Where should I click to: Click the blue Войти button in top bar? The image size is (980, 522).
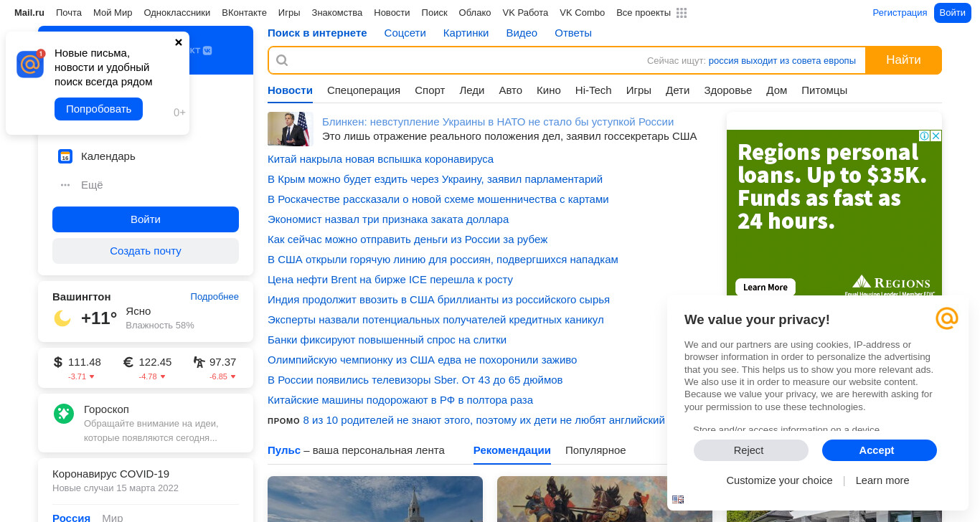coord(953,13)
